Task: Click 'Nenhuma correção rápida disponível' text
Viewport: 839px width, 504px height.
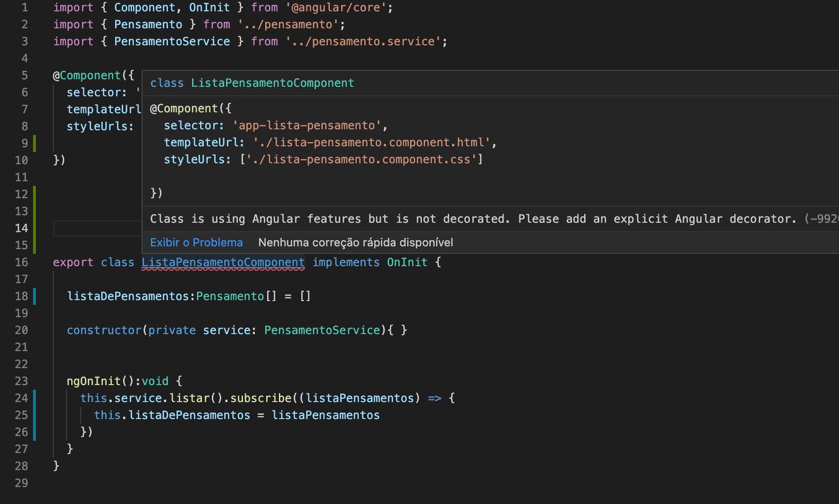Action: point(355,243)
